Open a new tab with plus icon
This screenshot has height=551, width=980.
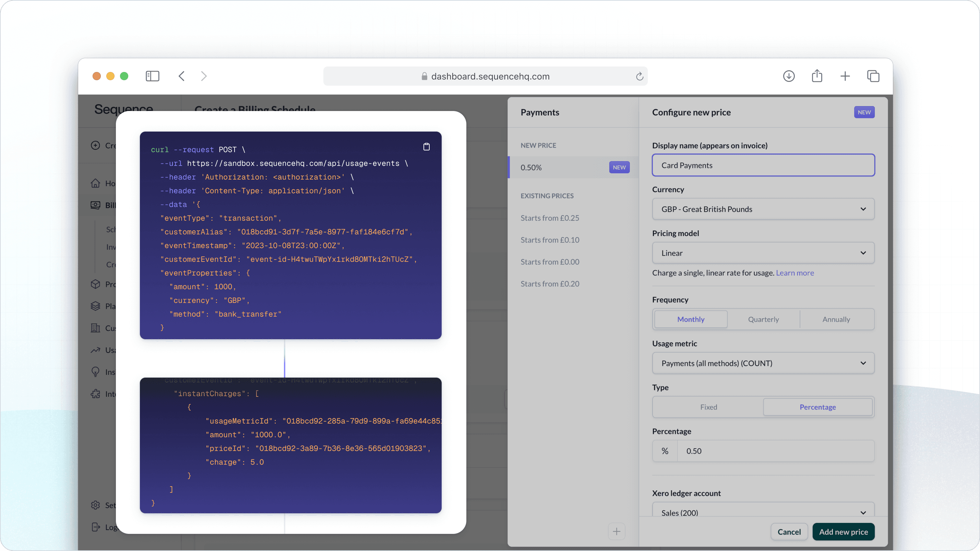845,76
